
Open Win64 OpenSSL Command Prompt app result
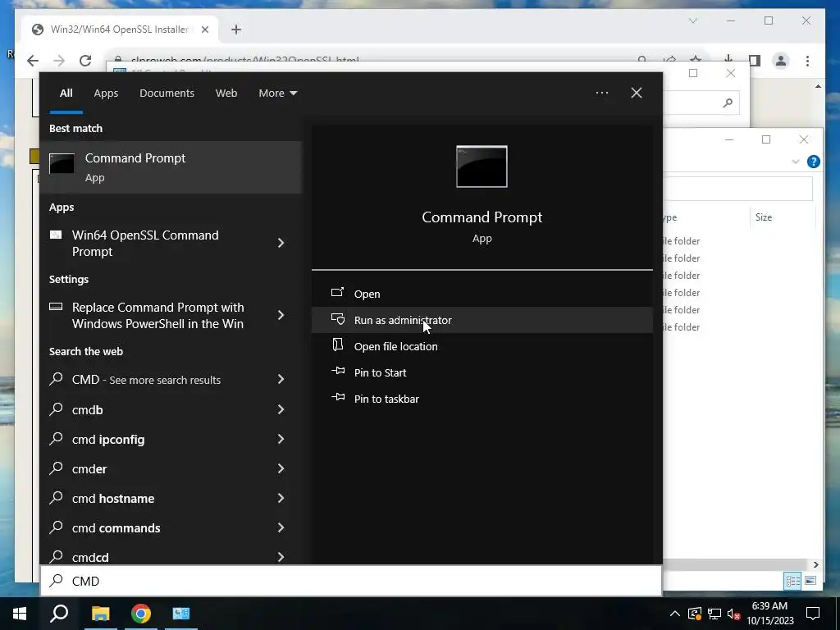pyautogui.click(x=145, y=243)
